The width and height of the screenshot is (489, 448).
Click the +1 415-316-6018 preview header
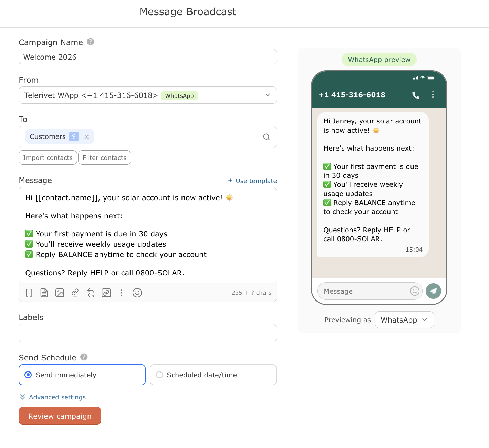click(x=352, y=95)
